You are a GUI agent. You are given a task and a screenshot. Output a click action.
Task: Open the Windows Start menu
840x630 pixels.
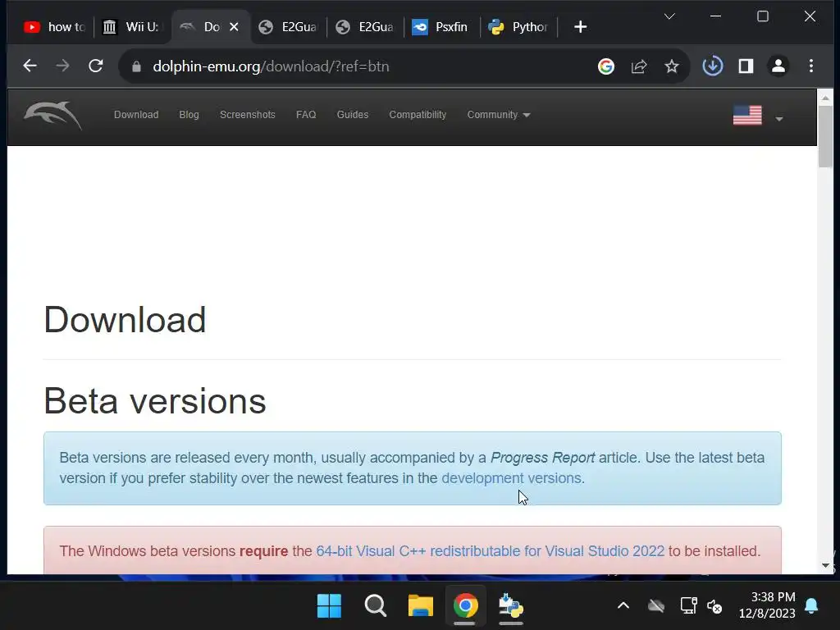[329, 606]
